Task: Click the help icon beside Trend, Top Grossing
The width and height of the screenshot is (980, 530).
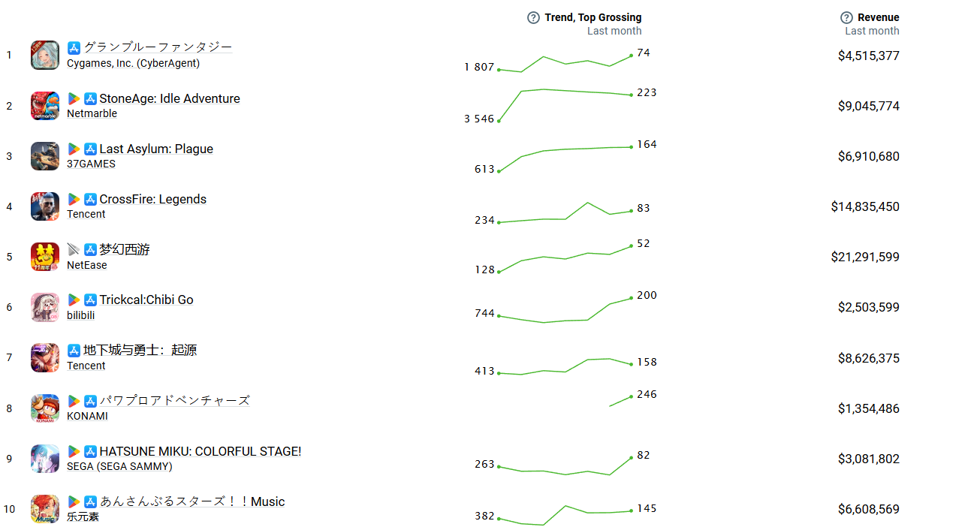Action: pos(533,17)
